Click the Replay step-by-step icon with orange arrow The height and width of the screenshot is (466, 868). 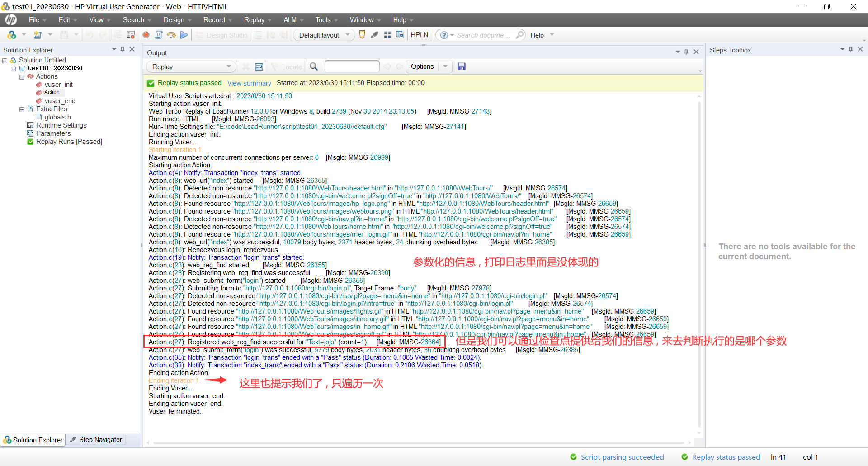(171, 35)
